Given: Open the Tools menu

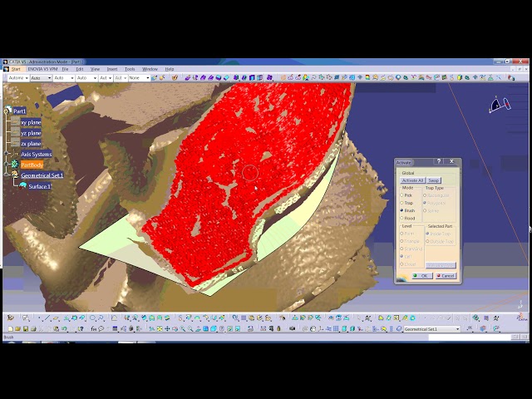Looking at the screenshot, I should click(x=130, y=69).
